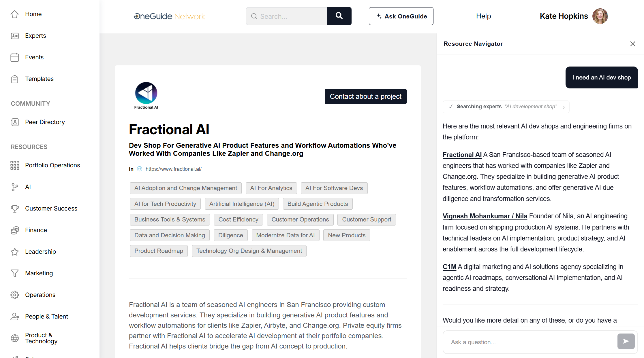Open Kate Hopkins profile avatar
Screen dimensions: 644x358
pos(600,16)
